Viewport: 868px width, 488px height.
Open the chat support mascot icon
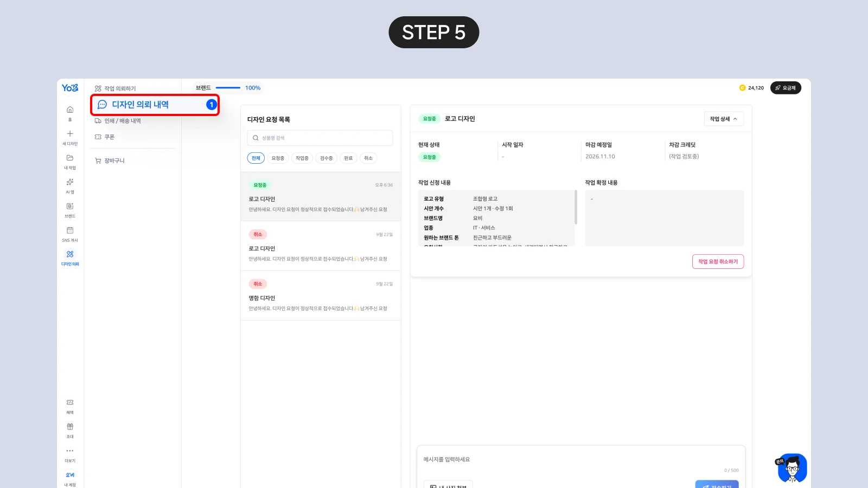tap(792, 468)
